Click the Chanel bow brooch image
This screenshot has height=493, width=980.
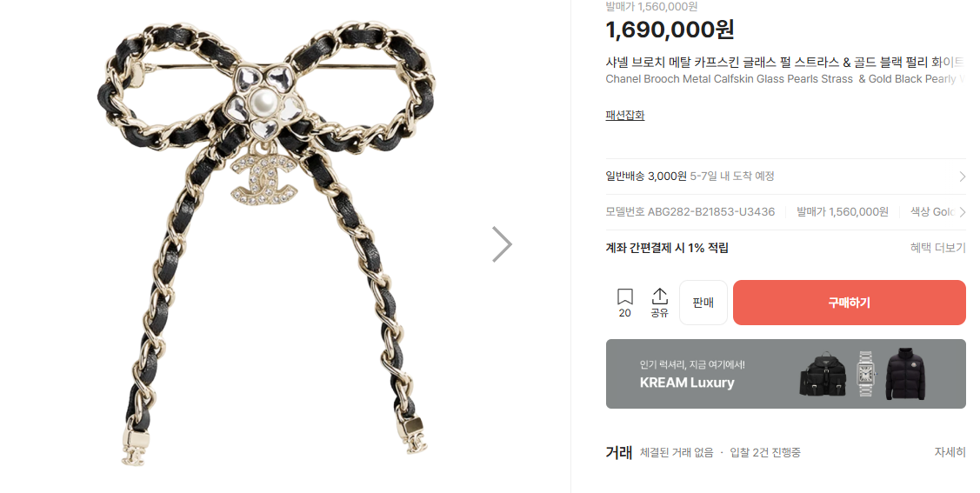267,244
